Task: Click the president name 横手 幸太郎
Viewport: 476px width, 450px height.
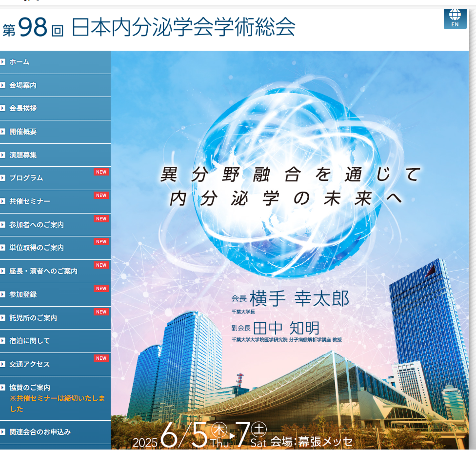Action: [x=299, y=298]
